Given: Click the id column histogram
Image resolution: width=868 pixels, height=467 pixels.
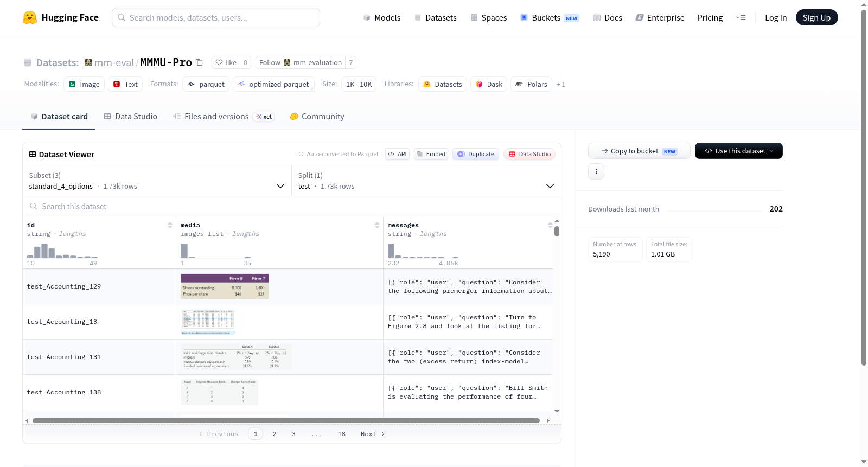Looking at the screenshot, I should point(62,250).
